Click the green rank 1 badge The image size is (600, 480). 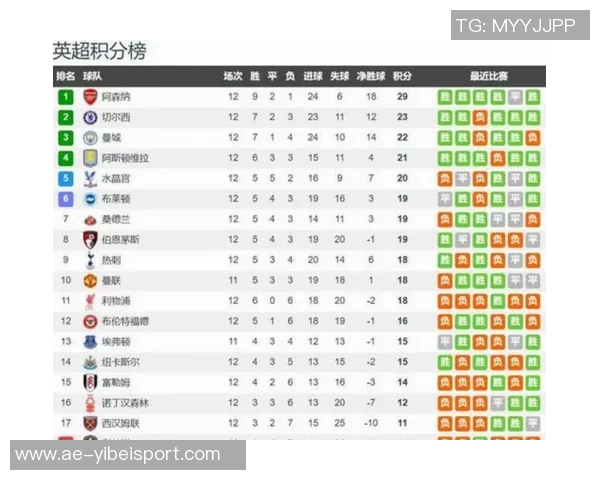click(x=65, y=97)
